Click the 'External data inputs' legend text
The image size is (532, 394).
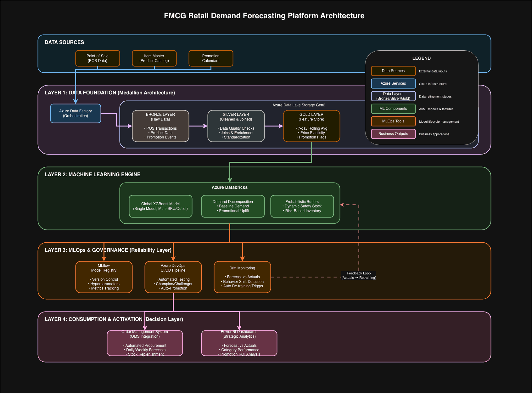[x=433, y=71]
